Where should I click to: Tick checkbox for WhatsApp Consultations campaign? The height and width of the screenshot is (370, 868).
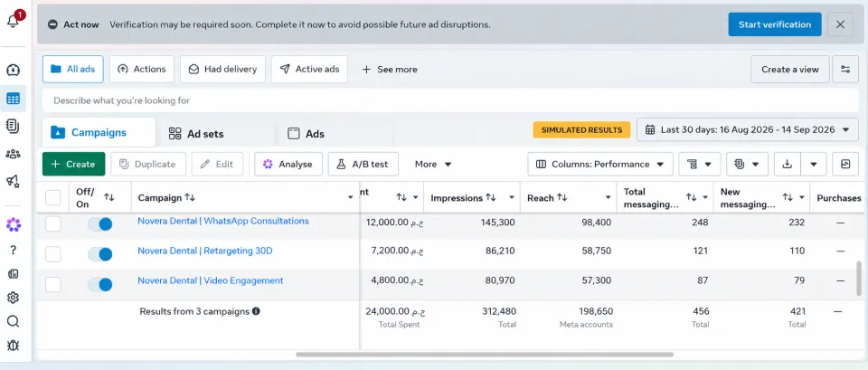tap(53, 223)
